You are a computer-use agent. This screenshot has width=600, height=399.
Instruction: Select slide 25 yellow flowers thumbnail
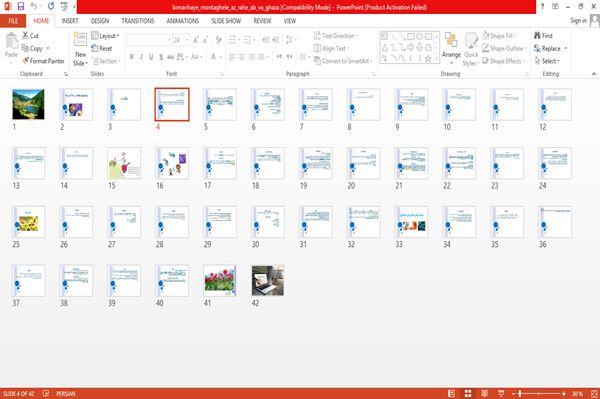(28, 222)
